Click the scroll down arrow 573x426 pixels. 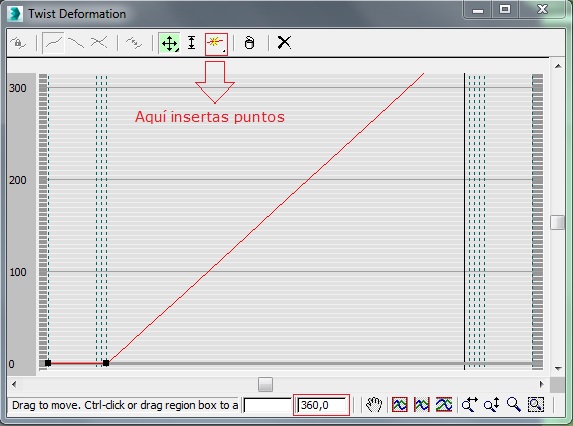(x=558, y=369)
